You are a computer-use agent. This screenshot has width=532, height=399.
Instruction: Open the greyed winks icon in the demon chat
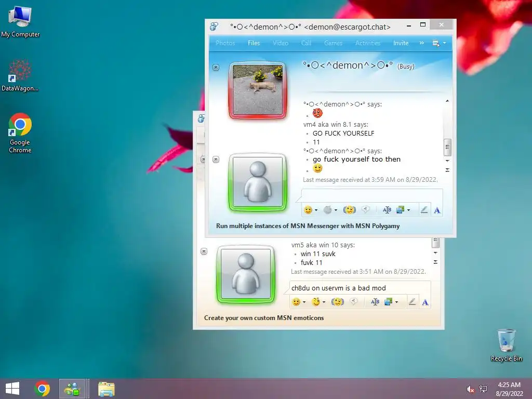click(327, 210)
